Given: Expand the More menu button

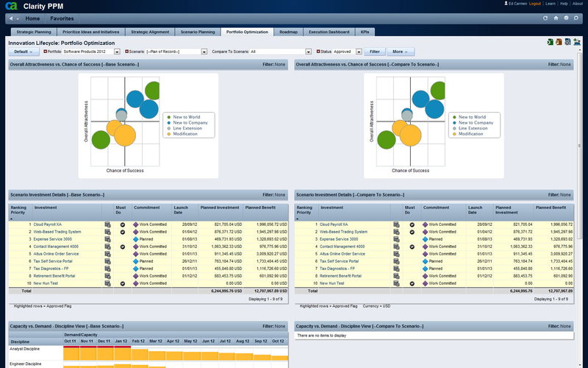Looking at the screenshot, I should coord(401,52).
